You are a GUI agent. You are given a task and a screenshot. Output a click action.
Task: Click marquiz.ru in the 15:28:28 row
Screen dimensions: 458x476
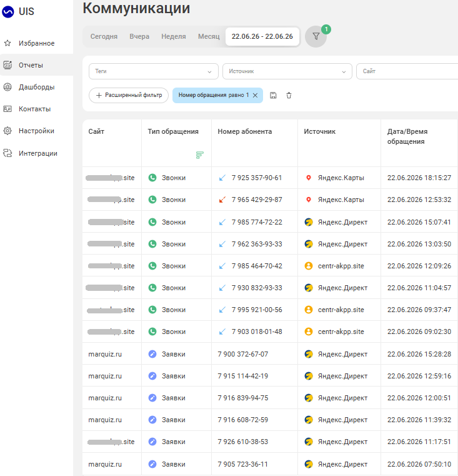click(105, 354)
